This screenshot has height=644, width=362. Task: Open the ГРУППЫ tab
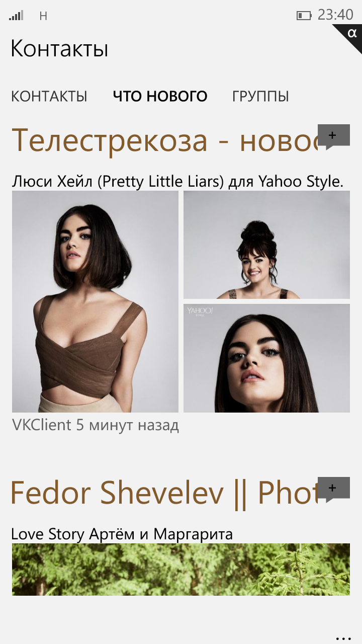coord(260,96)
